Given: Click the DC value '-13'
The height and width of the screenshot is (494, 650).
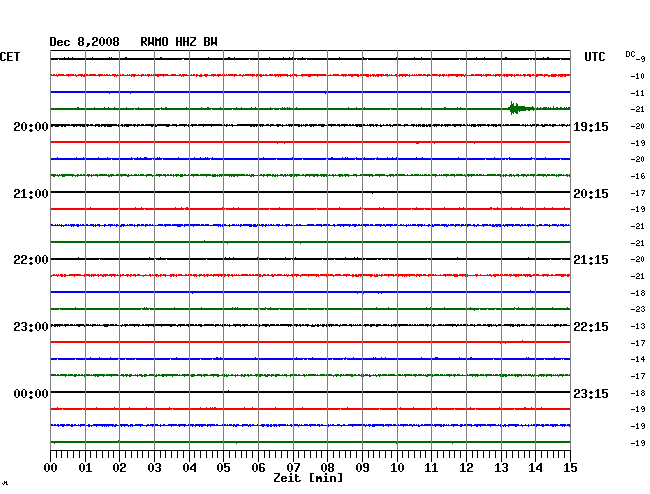Looking at the screenshot, I should click(638, 326).
